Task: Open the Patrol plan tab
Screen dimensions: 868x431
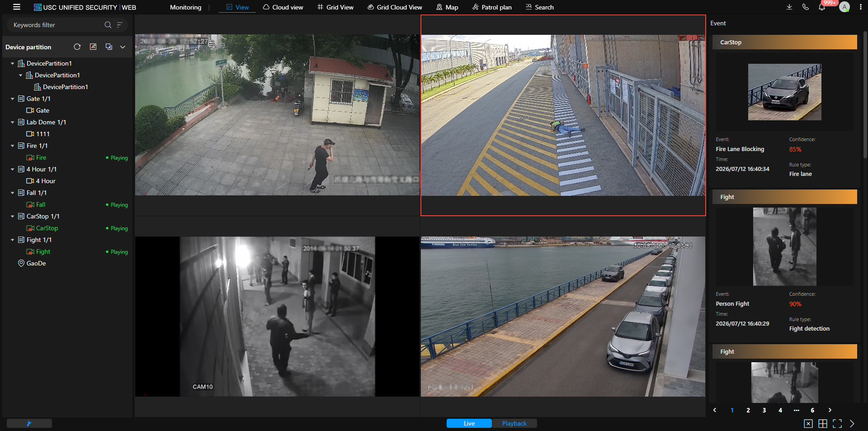Action: [x=492, y=7]
